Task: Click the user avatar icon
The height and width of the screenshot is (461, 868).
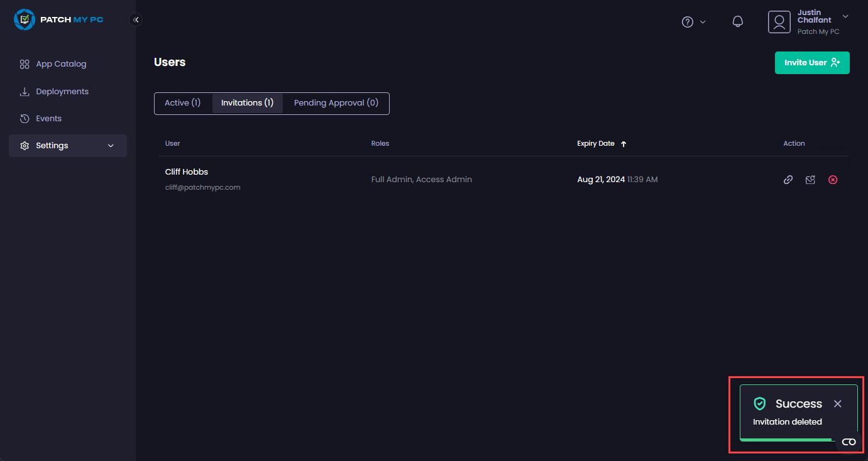Action: pos(779,22)
